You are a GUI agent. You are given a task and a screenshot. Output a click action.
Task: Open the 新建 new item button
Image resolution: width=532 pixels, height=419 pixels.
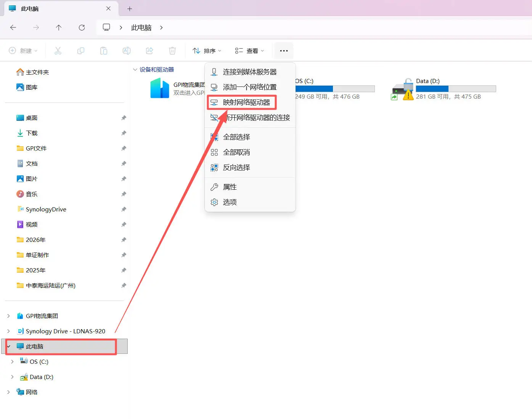pos(23,51)
